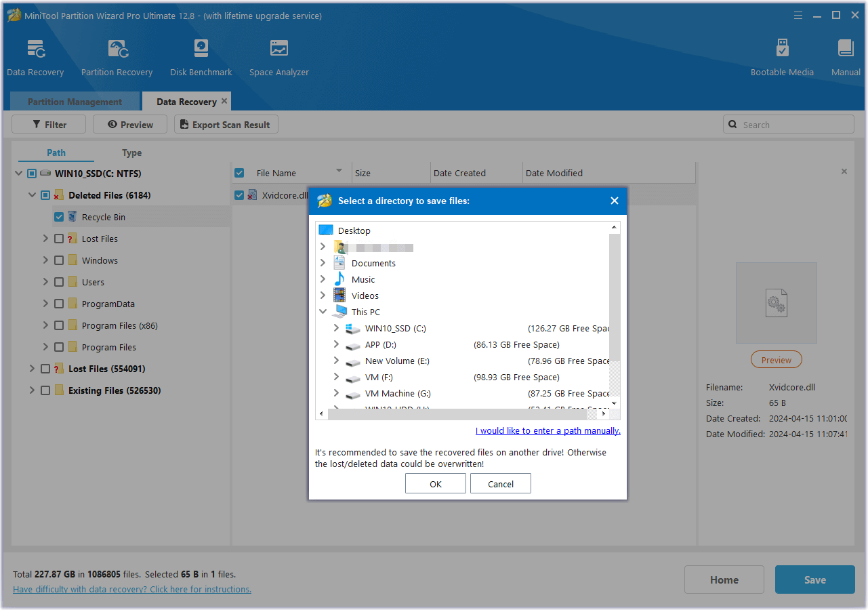Screen dimensions: 868x610
Task: Click the blue Save button
Action: [815, 579]
